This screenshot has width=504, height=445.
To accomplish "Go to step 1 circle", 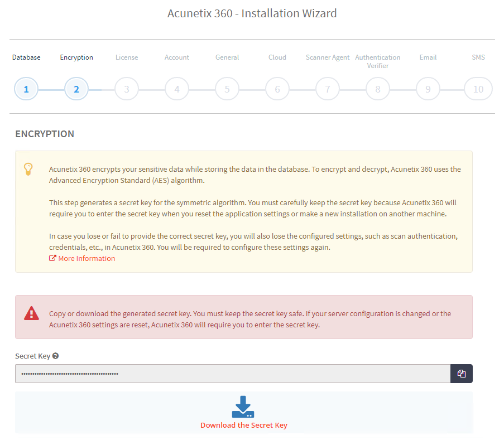I will pos(26,89).
